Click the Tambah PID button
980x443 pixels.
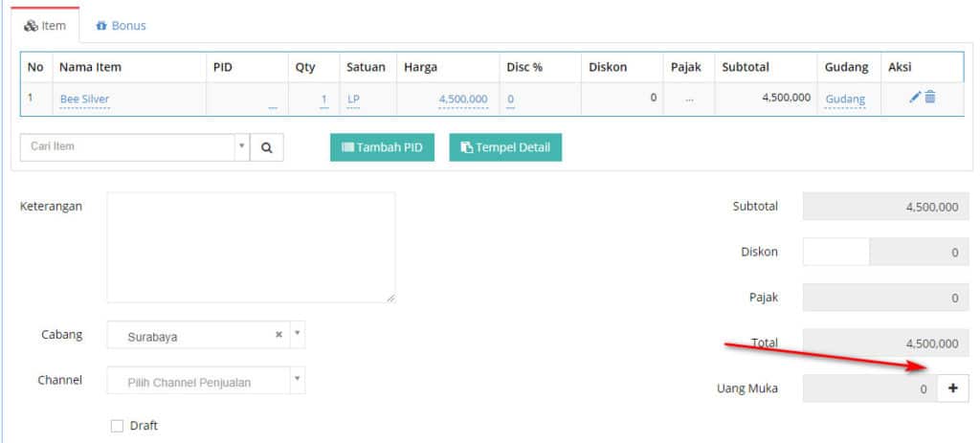coord(382,147)
